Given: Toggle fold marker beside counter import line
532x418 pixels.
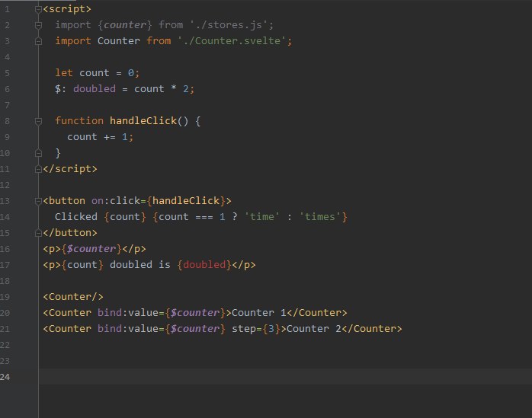Looking at the screenshot, I should (38, 25).
